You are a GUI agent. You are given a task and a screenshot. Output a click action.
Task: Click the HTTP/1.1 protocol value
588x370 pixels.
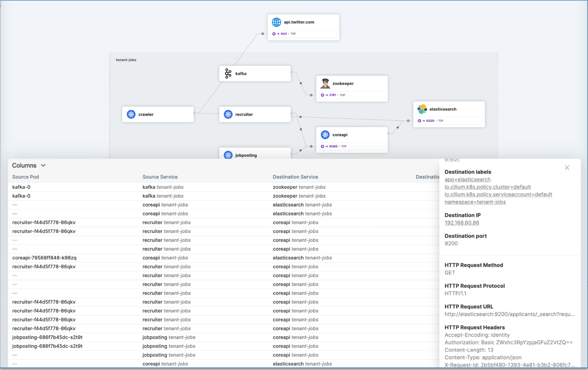pyautogui.click(x=455, y=293)
